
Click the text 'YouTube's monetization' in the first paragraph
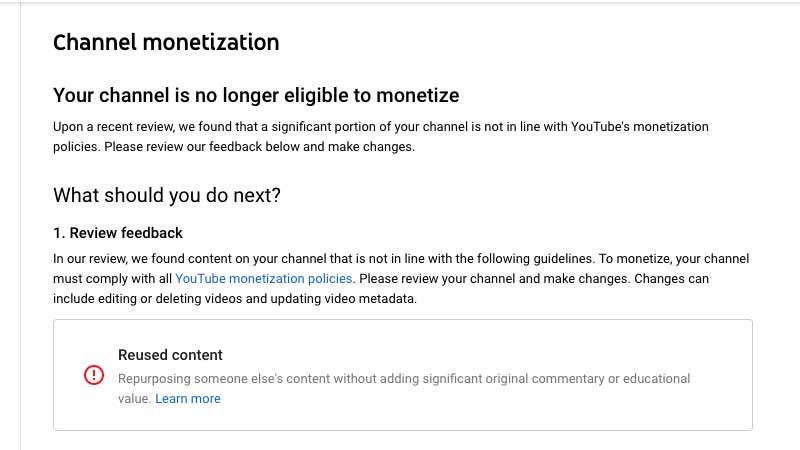coord(639,127)
